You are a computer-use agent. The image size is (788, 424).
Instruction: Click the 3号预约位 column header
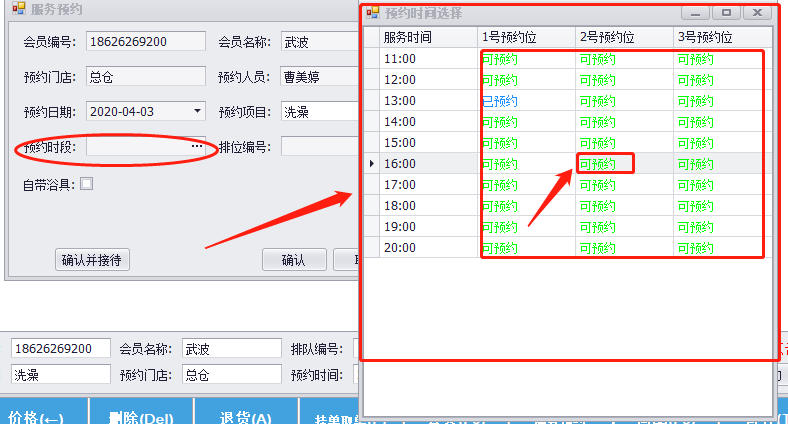tap(722, 37)
